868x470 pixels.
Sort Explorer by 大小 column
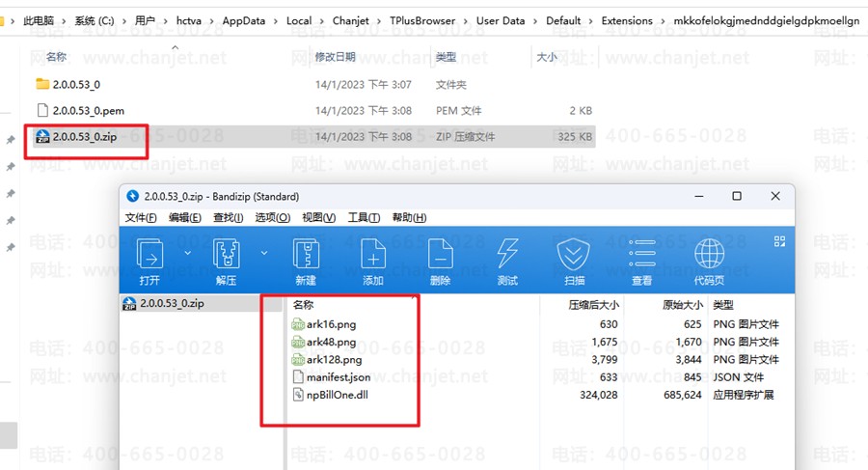pos(547,57)
